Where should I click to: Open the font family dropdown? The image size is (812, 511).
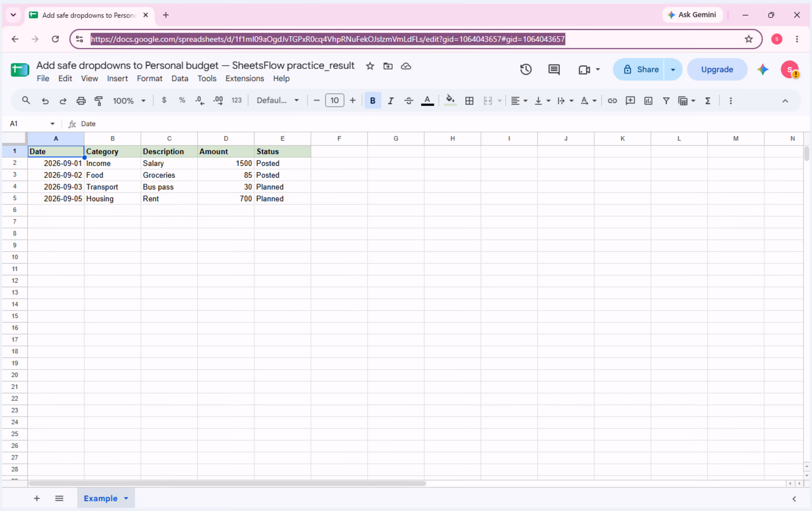point(277,100)
